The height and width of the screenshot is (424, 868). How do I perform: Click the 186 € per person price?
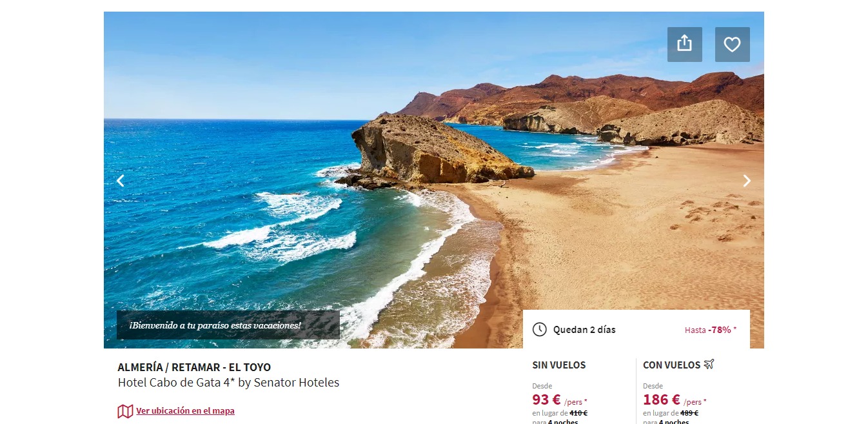(x=675, y=400)
